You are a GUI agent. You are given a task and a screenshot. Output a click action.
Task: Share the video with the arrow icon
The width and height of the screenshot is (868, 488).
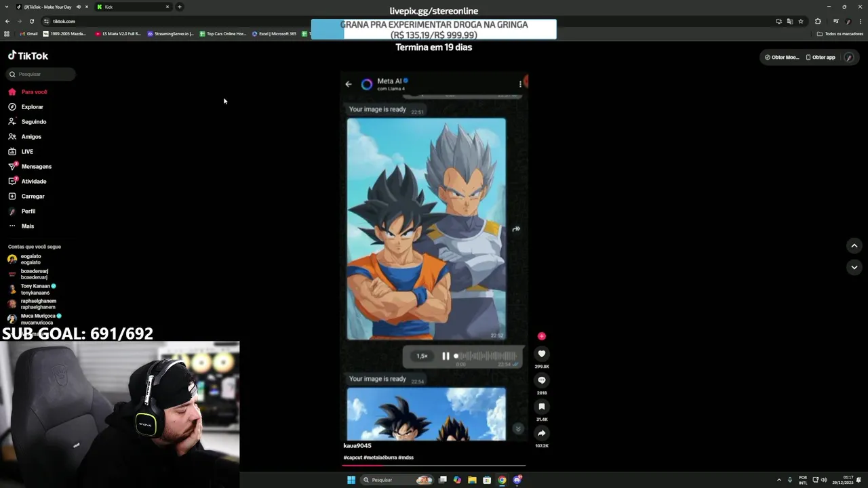[541, 433]
